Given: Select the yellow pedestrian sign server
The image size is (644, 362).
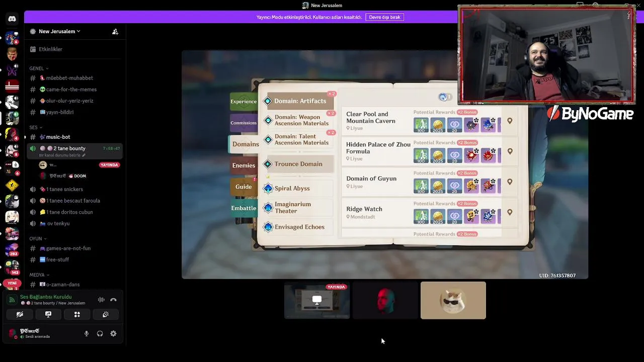Looking at the screenshot, I should [x=12, y=185].
